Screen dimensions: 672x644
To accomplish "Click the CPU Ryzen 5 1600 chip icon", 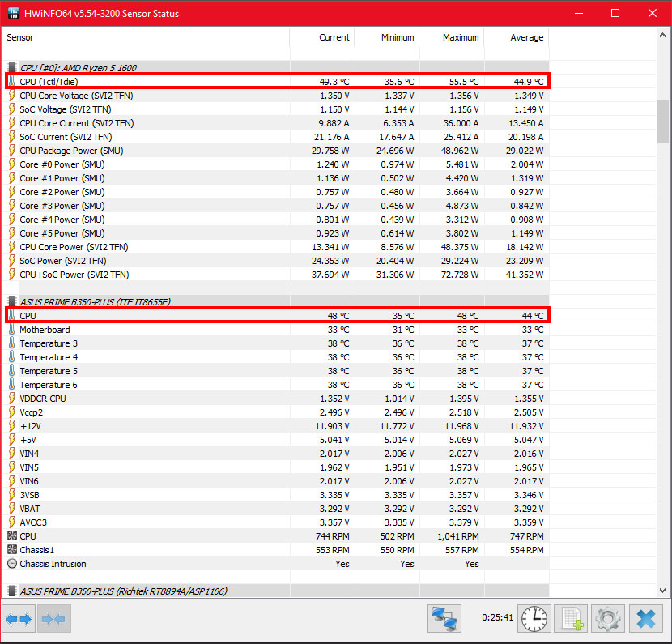I will [12, 67].
